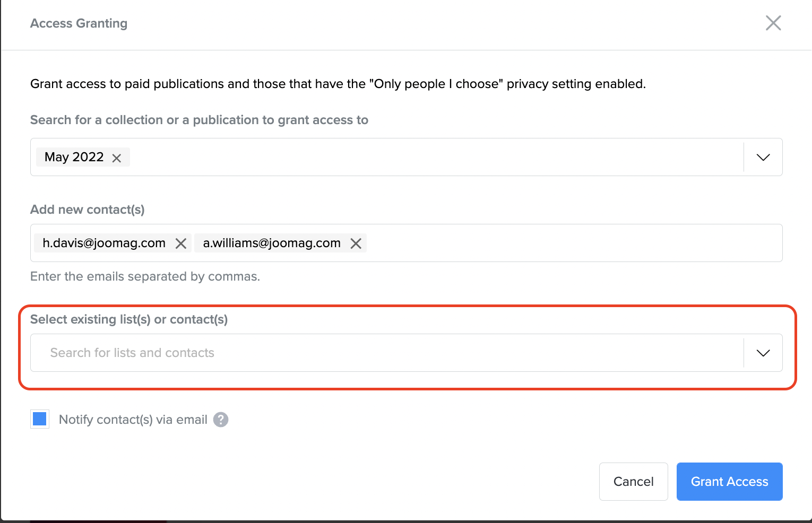Image resolution: width=812 pixels, height=523 pixels.
Task: Click the 'Add new contact(s)' field label
Action: (88, 210)
